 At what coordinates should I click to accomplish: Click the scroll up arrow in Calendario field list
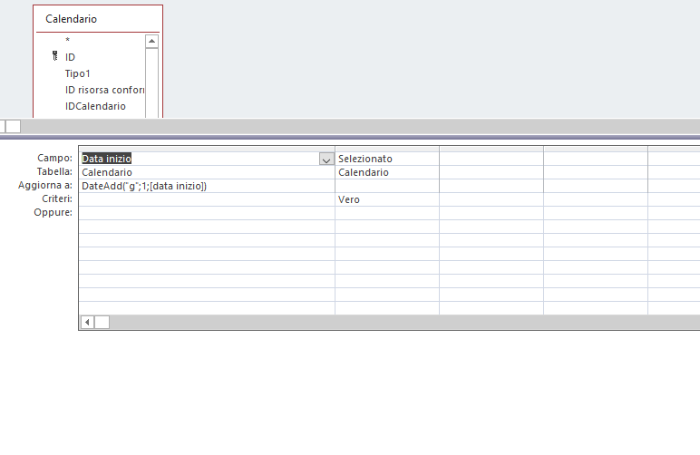coord(152,42)
